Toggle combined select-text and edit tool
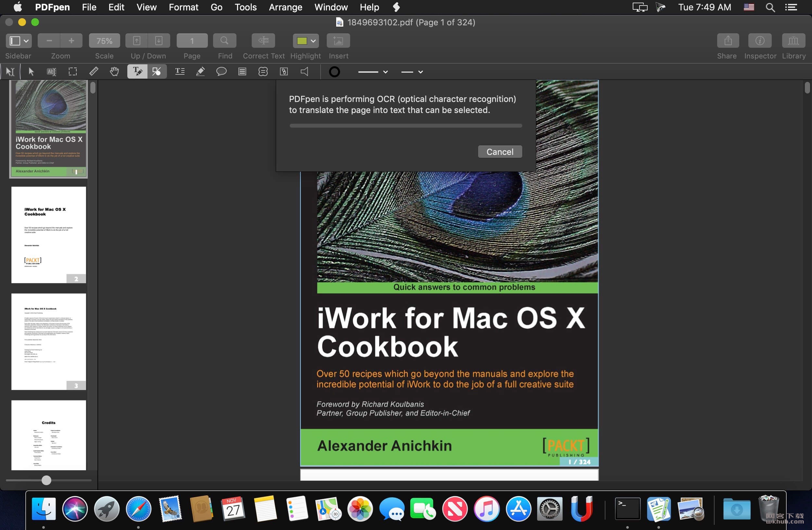812x530 pixels. tap(10, 72)
